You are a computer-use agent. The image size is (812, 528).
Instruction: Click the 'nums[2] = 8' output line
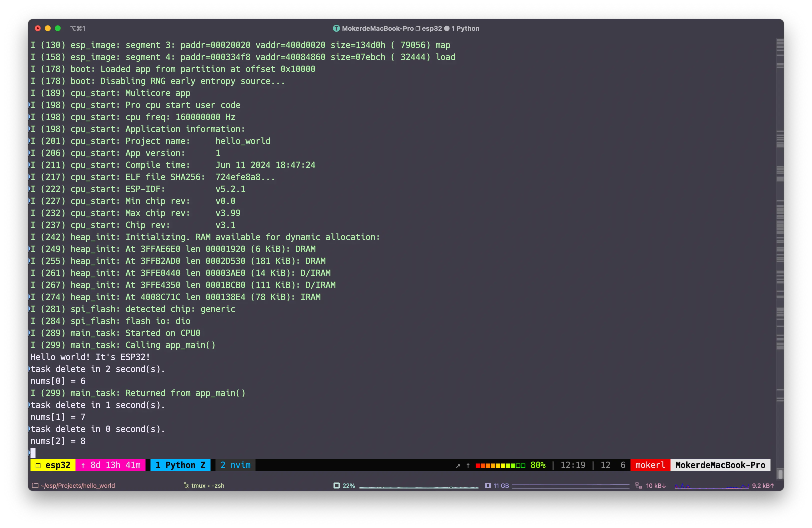(x=58, y=441)
